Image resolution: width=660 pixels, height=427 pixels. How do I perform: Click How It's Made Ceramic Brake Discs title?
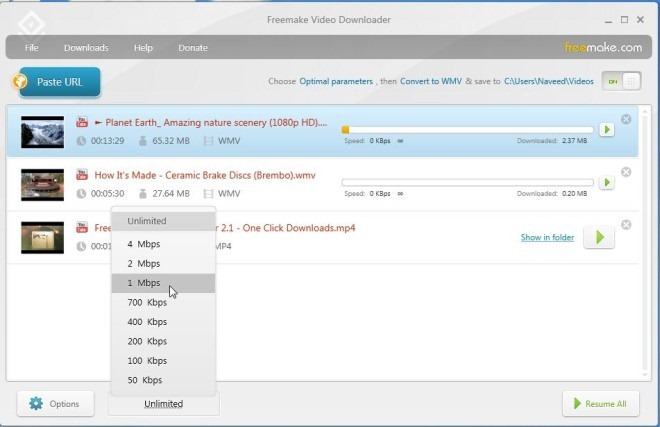[205, 175]
